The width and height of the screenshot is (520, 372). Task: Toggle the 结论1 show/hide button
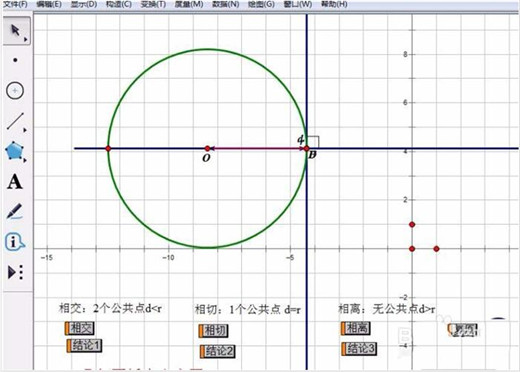(x=84, y=346)
